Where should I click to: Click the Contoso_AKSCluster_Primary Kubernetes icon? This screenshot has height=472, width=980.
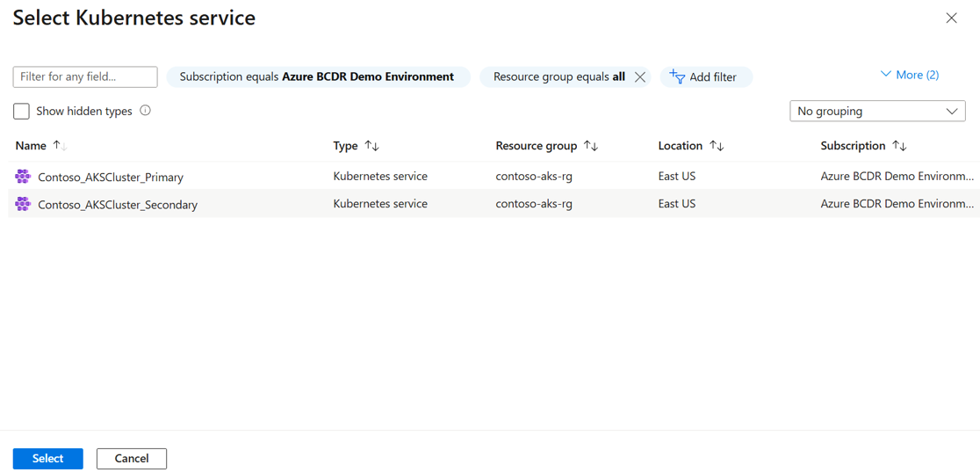tap(23, 177)
